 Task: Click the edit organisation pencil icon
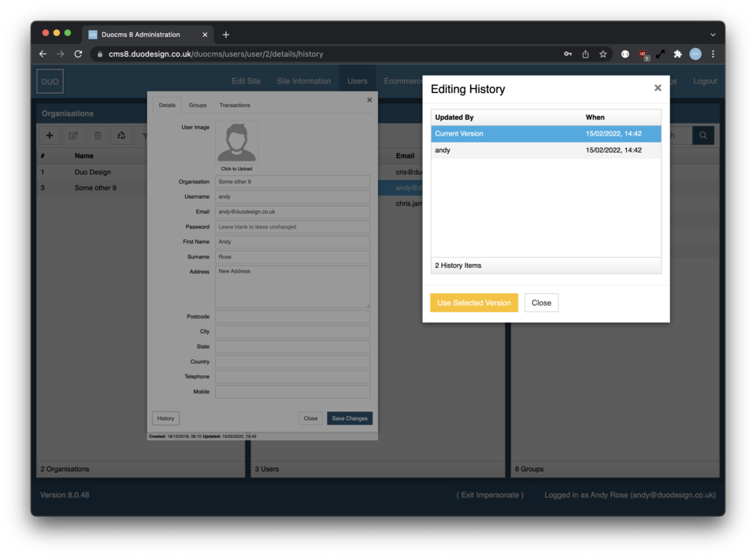(x=73, y=136)
